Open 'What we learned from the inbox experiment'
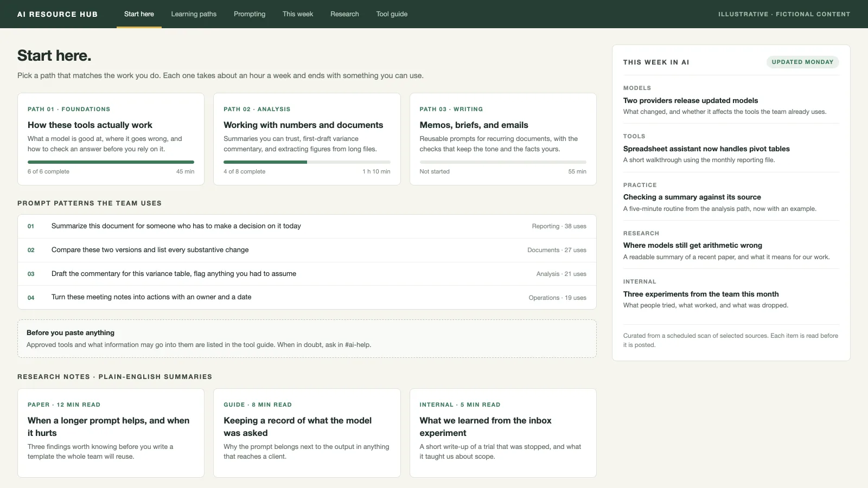 (503, 433)
